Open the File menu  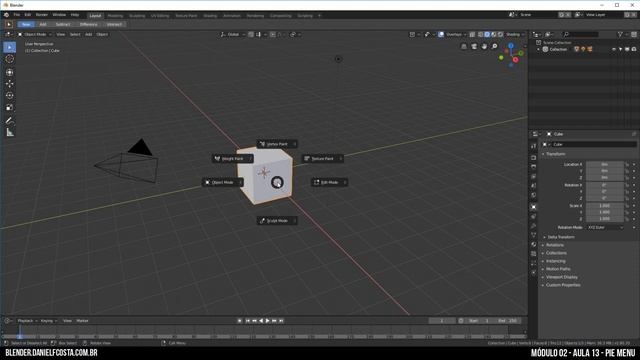coord(17,15)
